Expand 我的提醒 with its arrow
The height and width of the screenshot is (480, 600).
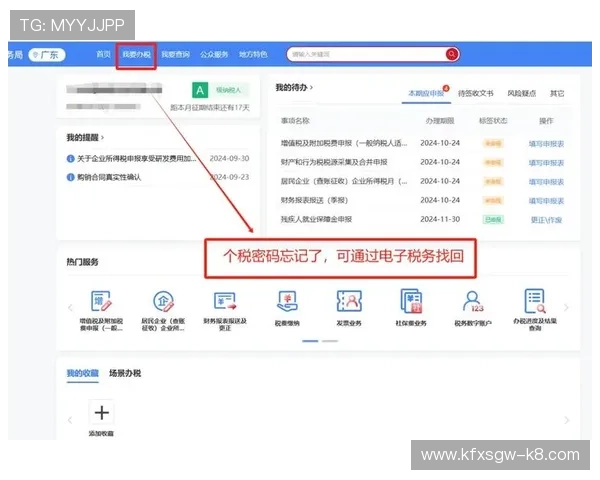[103, 137]
